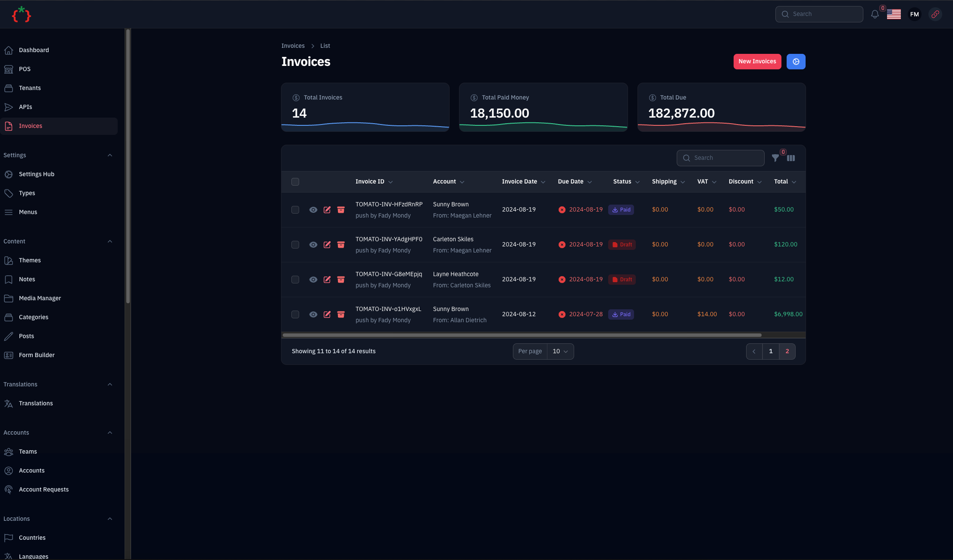Edit invoice TOMATO-INV-HFzdRnRP pencil icon
This screenshot has height=560, width=953.
[327, 210]
